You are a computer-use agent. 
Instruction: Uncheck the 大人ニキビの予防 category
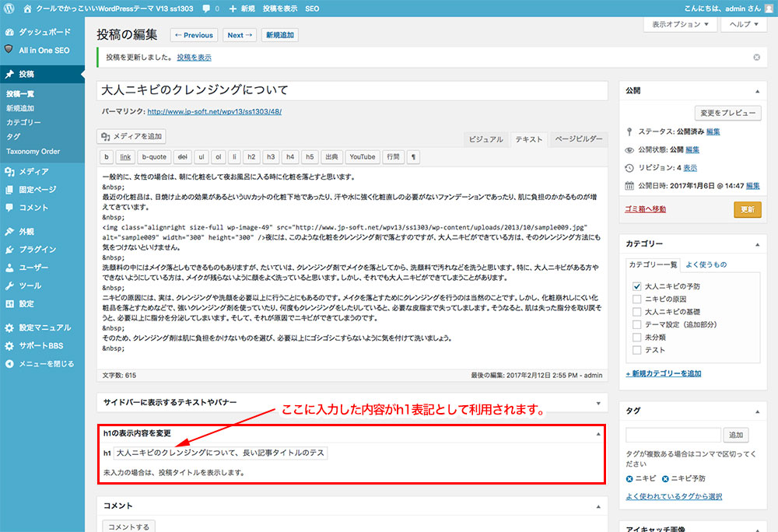637,286
